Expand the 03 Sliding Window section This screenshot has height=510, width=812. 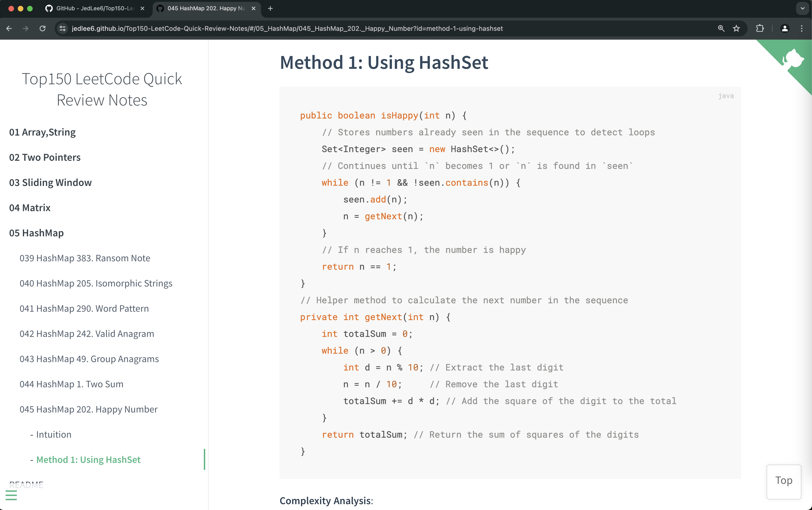(50, 182)
